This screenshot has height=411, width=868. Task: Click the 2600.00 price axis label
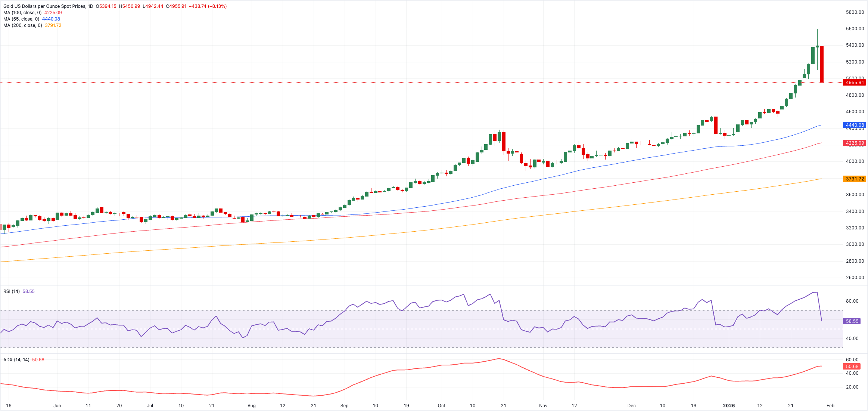(x=855, y=278)
